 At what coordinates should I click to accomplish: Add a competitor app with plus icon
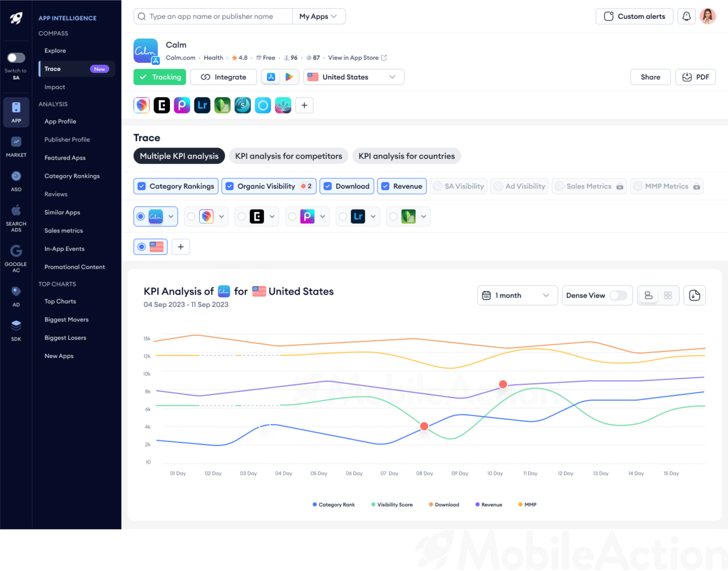[304, 105]
